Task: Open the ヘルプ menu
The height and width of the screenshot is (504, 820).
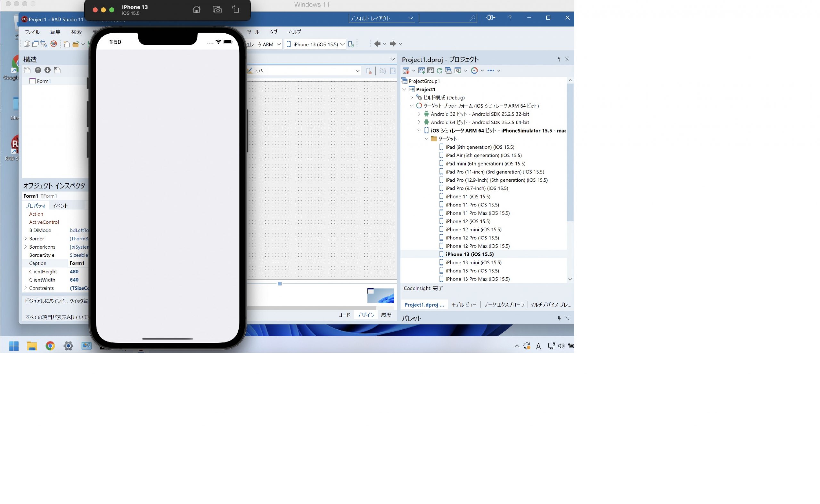Action: (295, 32)
